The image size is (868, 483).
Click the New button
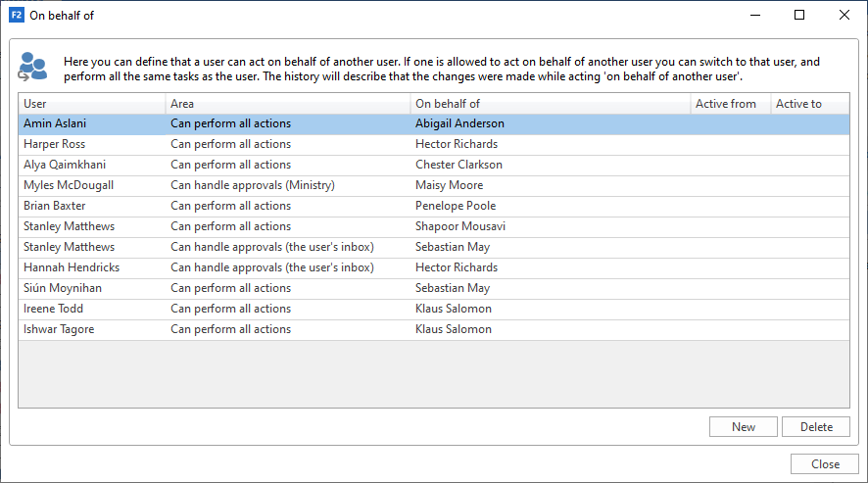coord(744,426)
